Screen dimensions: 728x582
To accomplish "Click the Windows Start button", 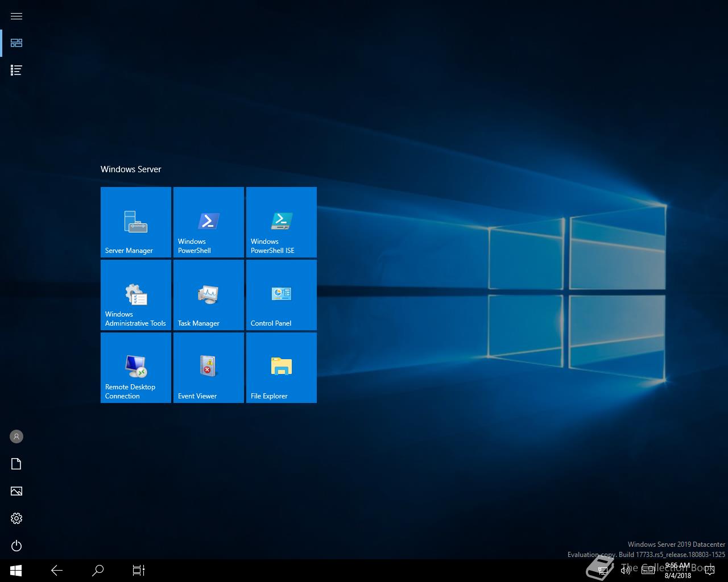I will pos(16,570).
